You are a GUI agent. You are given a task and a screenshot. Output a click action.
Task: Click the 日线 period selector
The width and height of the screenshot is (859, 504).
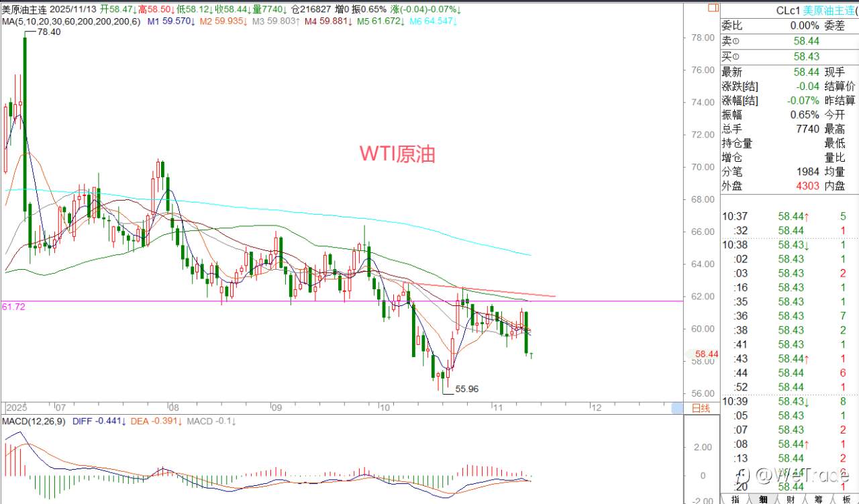coord(701,408)
